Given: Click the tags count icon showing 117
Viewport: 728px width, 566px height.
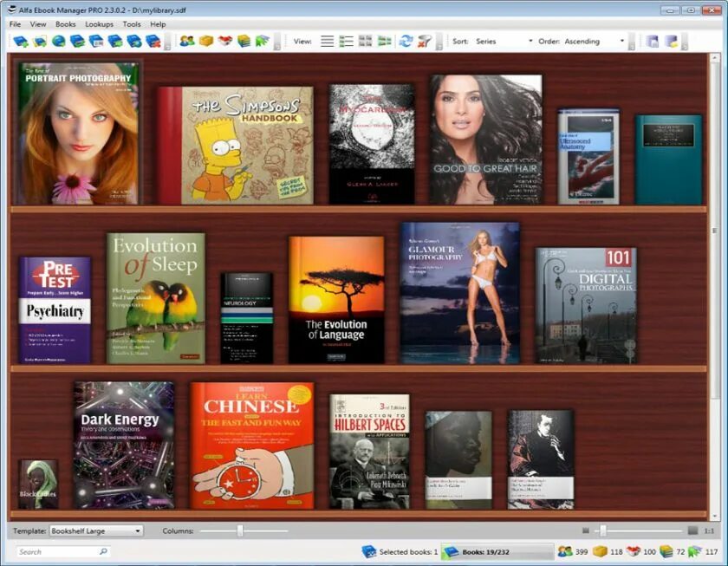Looking at the screenshot, I should (x=694, y=551).
